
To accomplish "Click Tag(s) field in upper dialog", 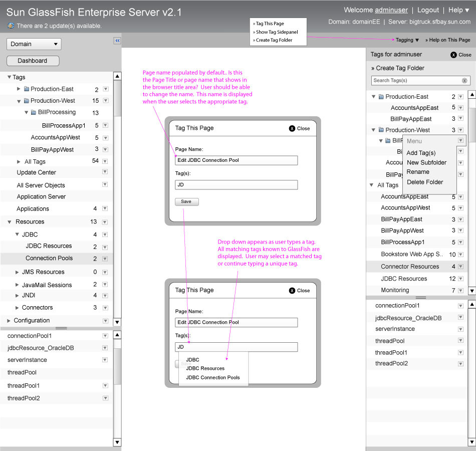I will click(x=236, y=184).
